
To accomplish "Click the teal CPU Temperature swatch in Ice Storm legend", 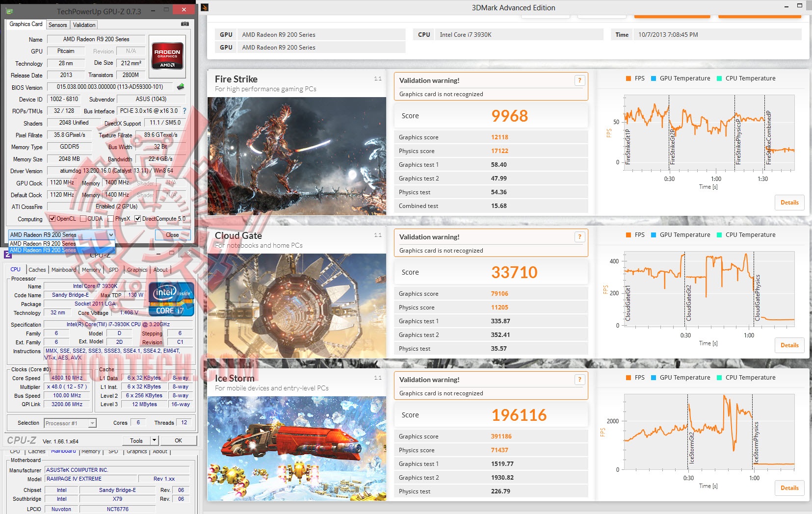I will 719,378.
